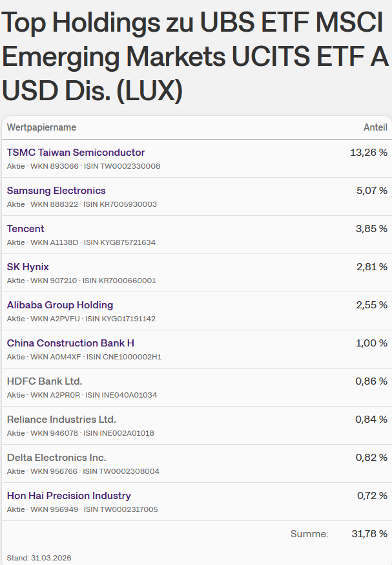
Task: Click the Reliance Industries Ltd. name
Action: [61, 420]
